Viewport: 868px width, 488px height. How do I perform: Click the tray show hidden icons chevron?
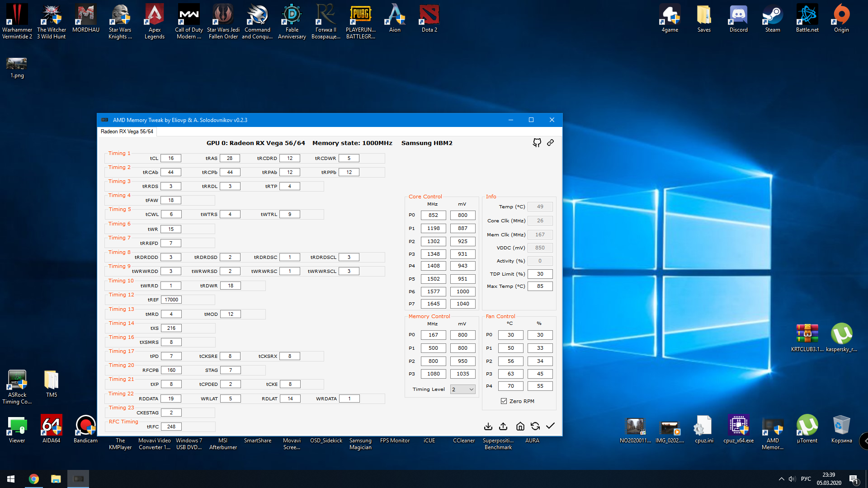click(781, 479)
